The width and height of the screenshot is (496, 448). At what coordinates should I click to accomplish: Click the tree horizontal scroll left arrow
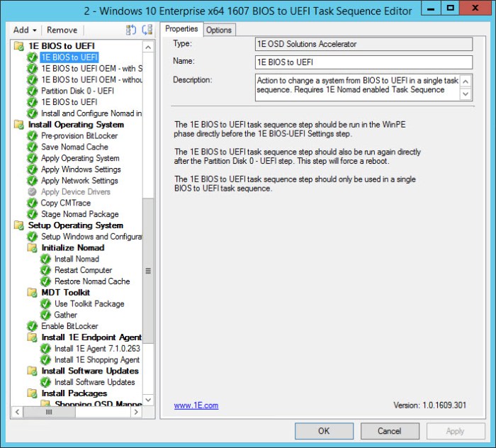click(18, 412)
